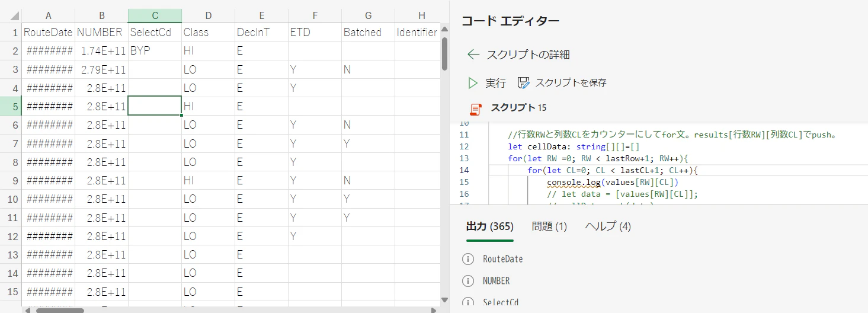Click the BYP cell in row 2
Screen dimensions: 868x313
155,51
